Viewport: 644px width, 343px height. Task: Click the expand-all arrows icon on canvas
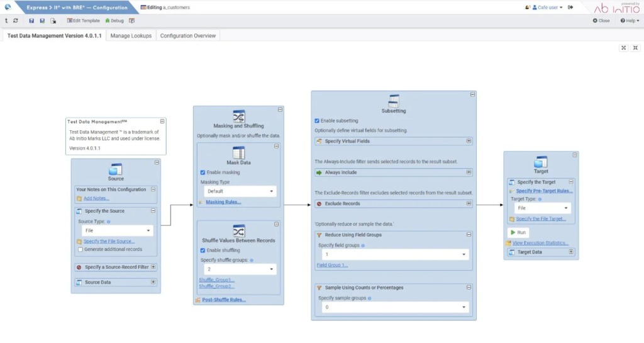click(623, 48)
